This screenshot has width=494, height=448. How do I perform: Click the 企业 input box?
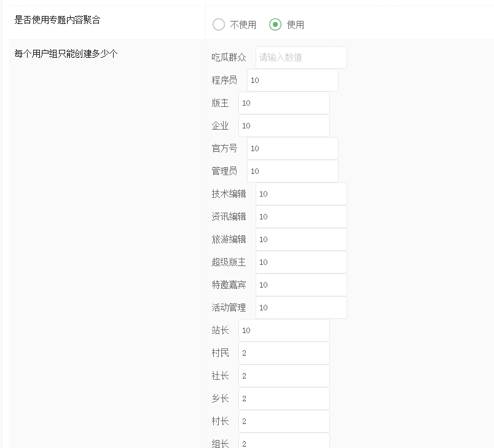[284, 126]
